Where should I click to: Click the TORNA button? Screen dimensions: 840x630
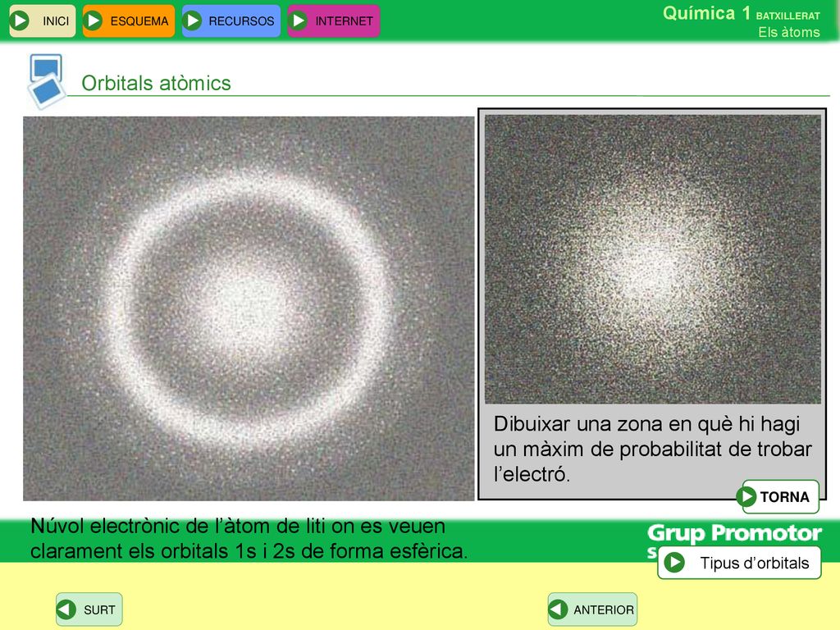[778, 496]
